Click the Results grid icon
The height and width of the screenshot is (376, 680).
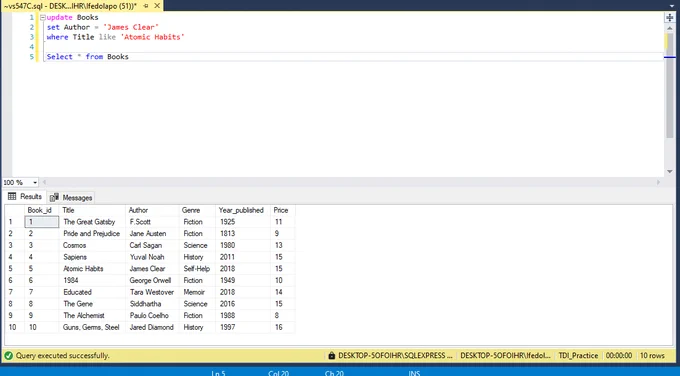(12, 196)
